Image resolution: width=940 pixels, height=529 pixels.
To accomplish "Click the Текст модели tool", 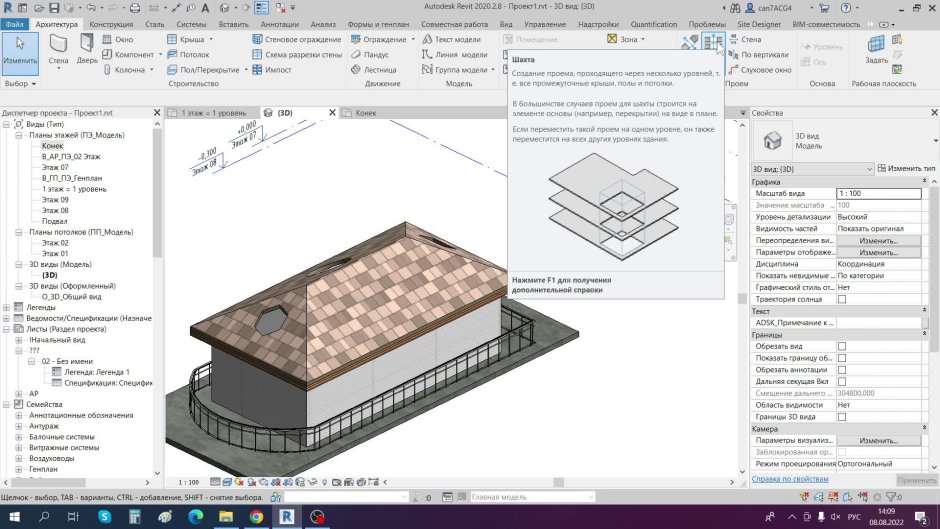I will point(451,39).
